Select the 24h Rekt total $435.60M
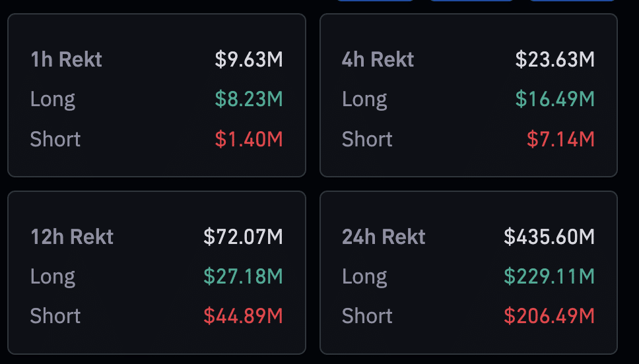Viewport: 639px width, 364px height. [549, 237]
